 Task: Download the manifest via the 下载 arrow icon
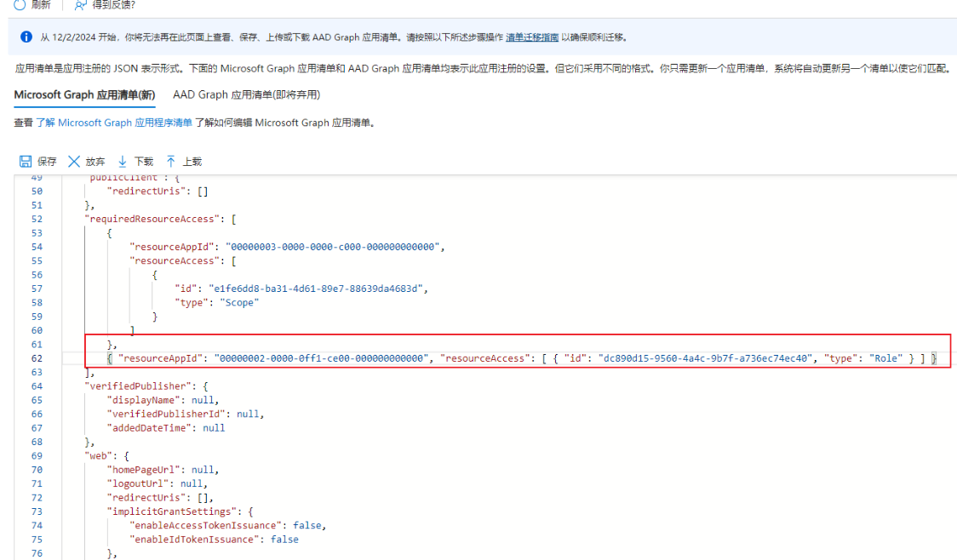[x=123, y=162]
